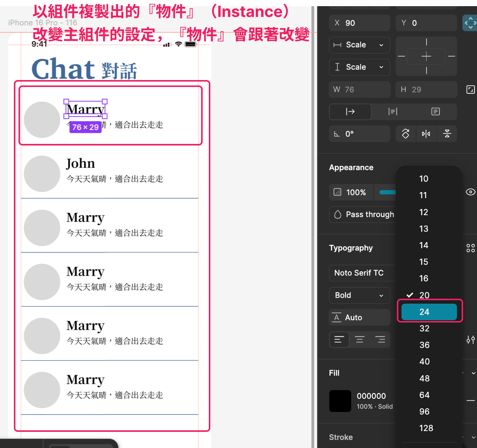Expand the Bold font weight dropdown
The image size is (477, 448).
359,295
